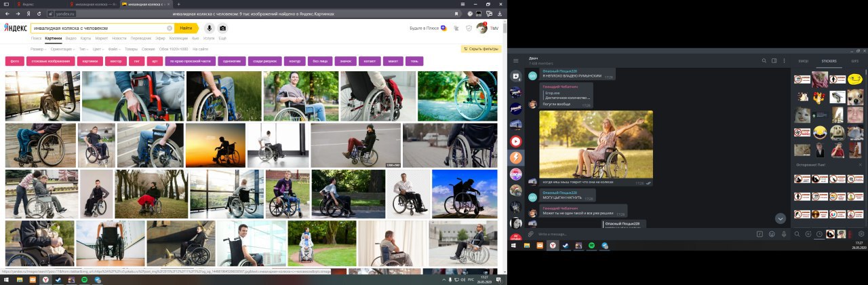Click the crying laughing emoji sticker
868x285 pixels.
pyautogui.click(x=819, y=132)
